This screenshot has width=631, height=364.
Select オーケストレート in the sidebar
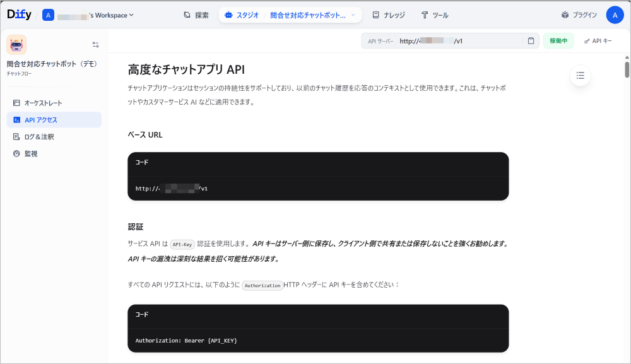(43, 103)
